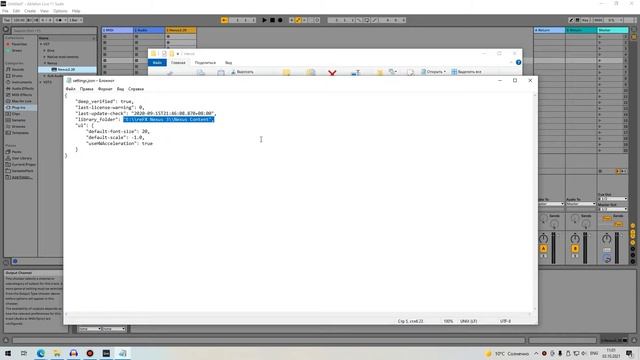Open Ableton Options menu
The image size is (640, 360).
coord(60,11)
